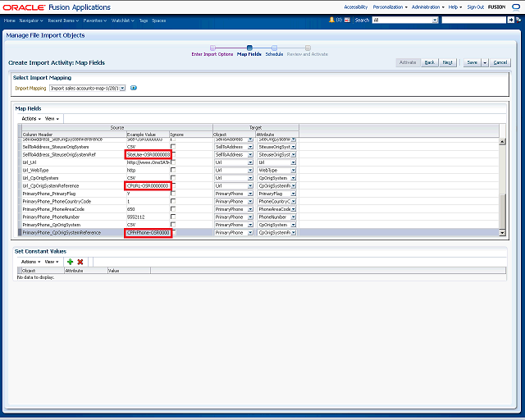Open Object dropdown for PrimaryPhone_PhoneAreaCode row
The image size is (525, 420).
(x=250, y=209)
